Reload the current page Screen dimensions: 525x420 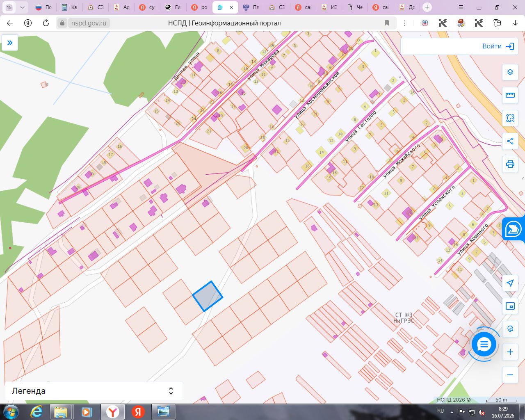46,23
